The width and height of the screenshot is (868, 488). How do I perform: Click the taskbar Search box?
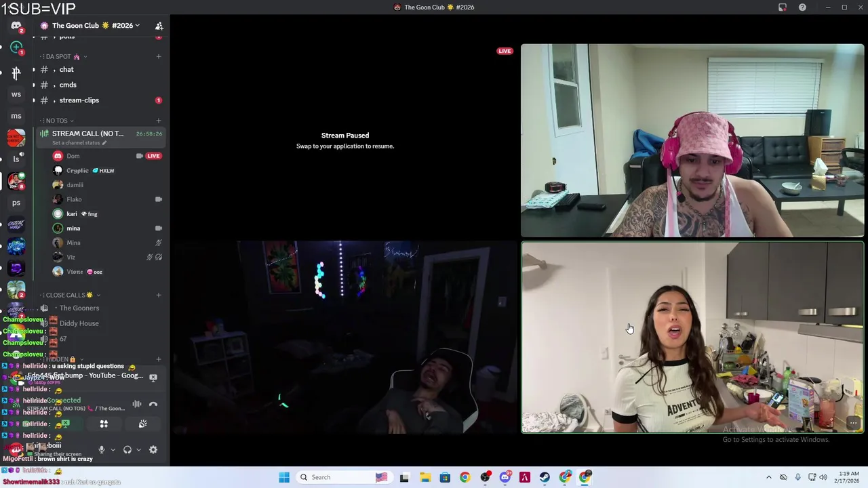pos(346,477)
